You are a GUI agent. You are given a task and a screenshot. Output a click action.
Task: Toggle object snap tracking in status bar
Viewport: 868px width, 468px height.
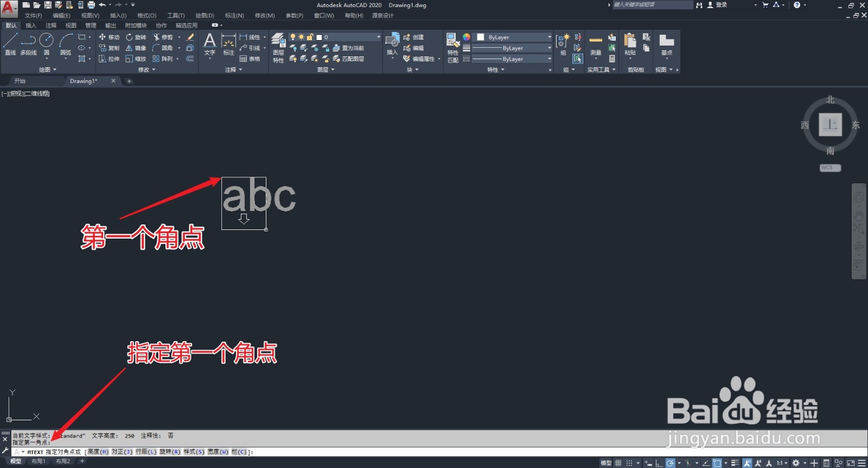[706, 463]
